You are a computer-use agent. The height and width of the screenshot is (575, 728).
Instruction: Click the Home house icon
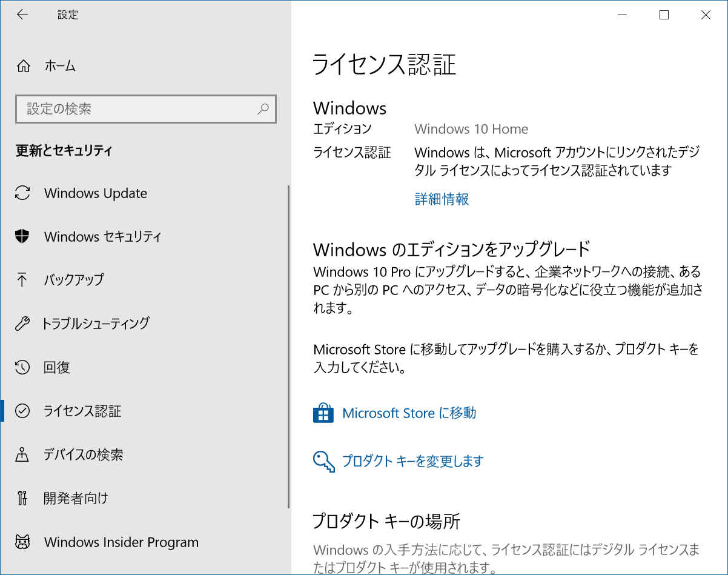[x=23, y=66]
